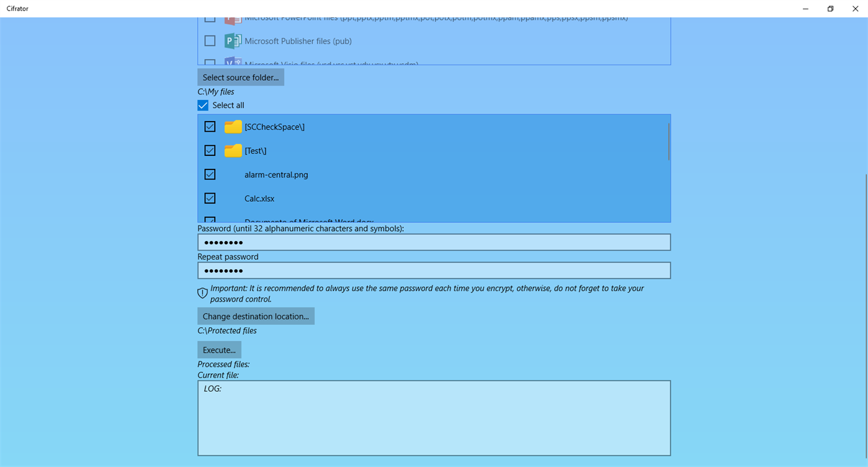Uncheck the [SCCheckSpace\] folder entry
Viewport: 868px width, 467px height.
pos(210,127)
